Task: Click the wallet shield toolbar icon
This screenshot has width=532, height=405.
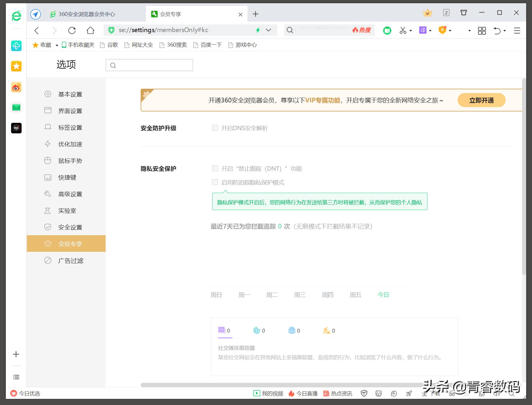Action: (442, 30)
